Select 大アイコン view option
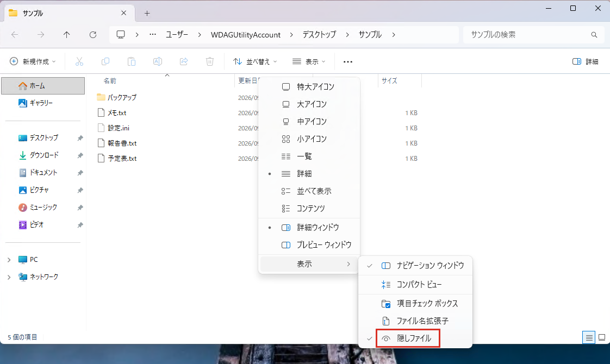 (309, 104)
